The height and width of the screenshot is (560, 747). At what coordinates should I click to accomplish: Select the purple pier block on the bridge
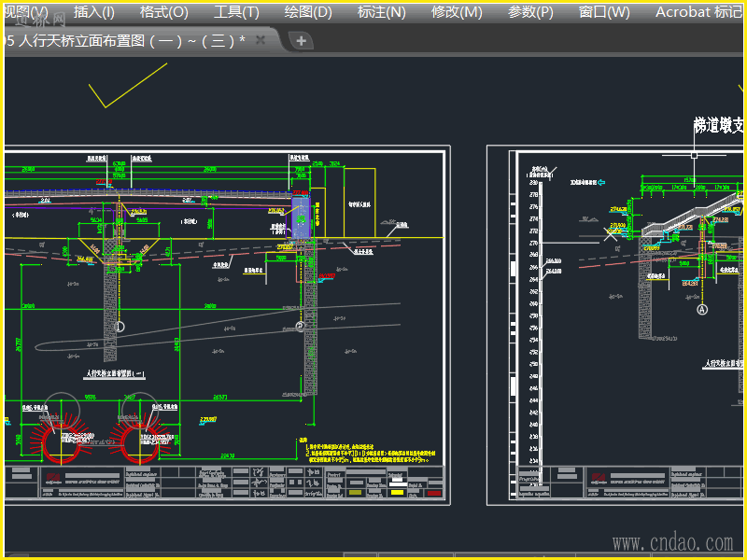(x=300, y=215)
